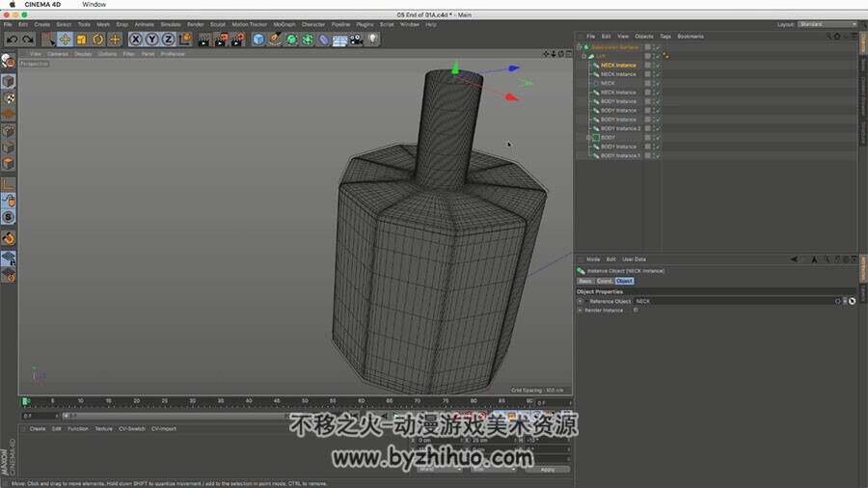Viewport: 868px width, 488px height.
Task: Select BODY Instance.1 in object list
Action: click(620, 156)
